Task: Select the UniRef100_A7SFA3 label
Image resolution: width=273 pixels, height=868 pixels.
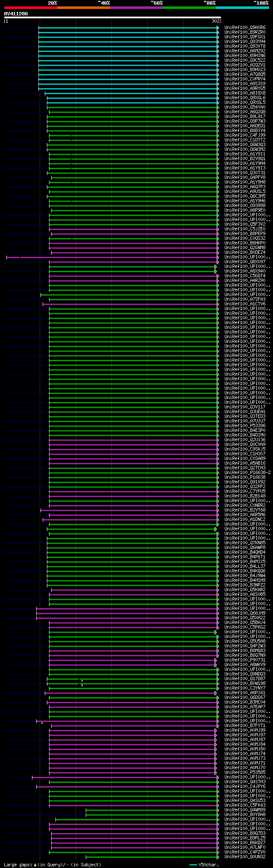Action: click(x=245, y=299)
